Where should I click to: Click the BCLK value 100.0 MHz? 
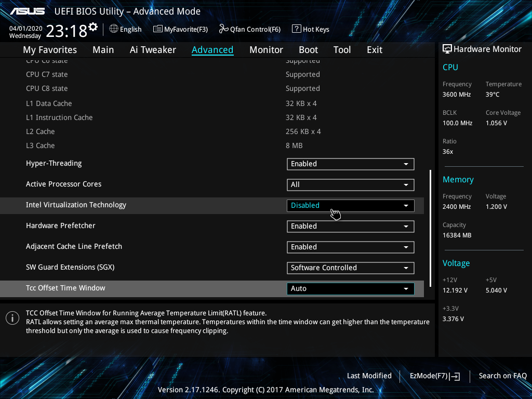click(457, 123)
